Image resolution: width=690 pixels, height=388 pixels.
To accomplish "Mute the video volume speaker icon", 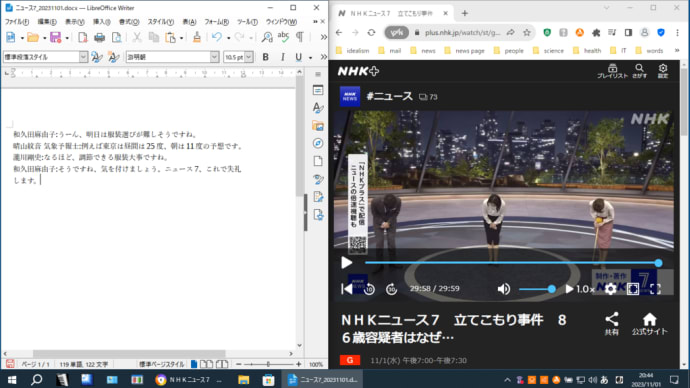I will [x=504, y=289].
